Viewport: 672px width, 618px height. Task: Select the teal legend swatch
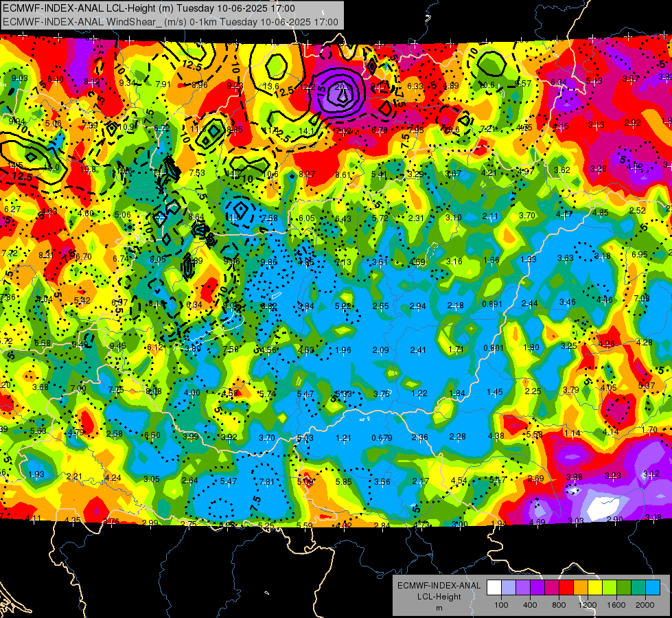click(638, 588)
